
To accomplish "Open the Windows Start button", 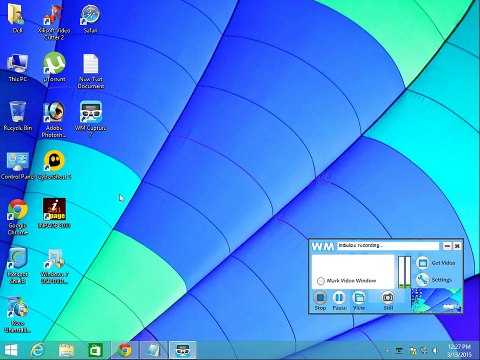I will pos(11,350).
